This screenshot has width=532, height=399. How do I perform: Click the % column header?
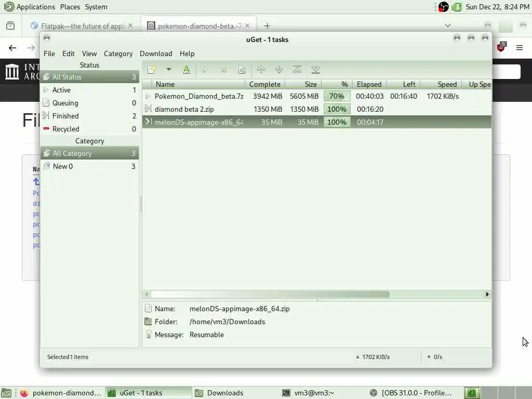337,84
